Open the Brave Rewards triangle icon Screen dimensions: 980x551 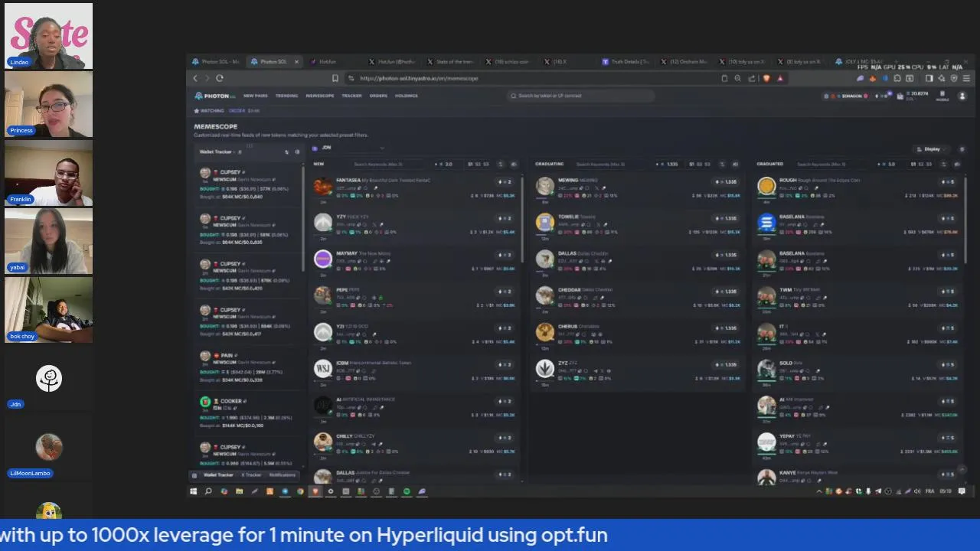(x=780, y=78)
